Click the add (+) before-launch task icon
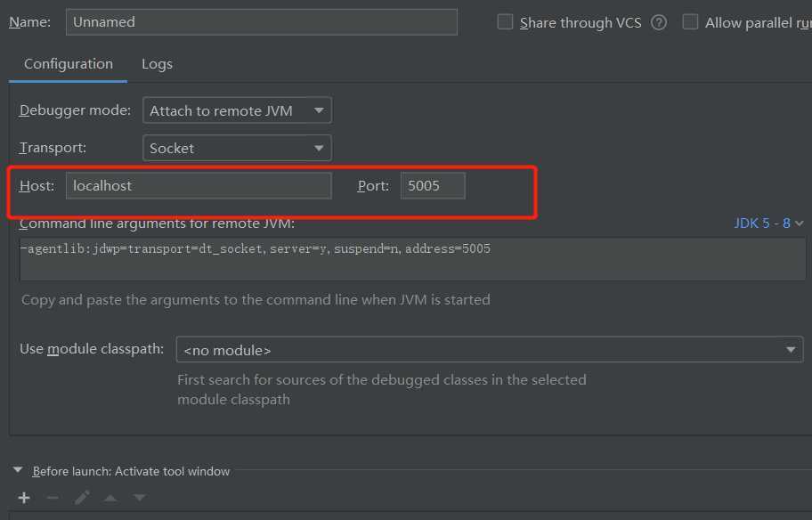 24,498
